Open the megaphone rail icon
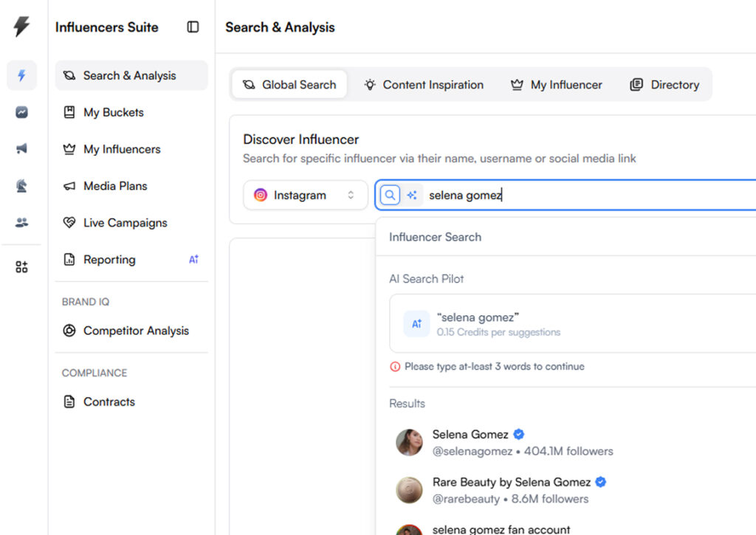This screenshot has width=756, height=535. pos(21,148)
